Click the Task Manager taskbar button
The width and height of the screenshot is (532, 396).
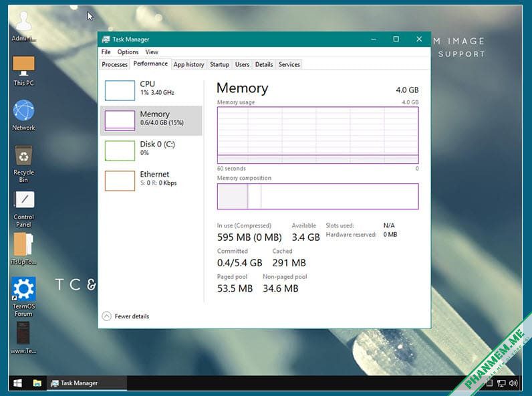(x=87, y=383)
